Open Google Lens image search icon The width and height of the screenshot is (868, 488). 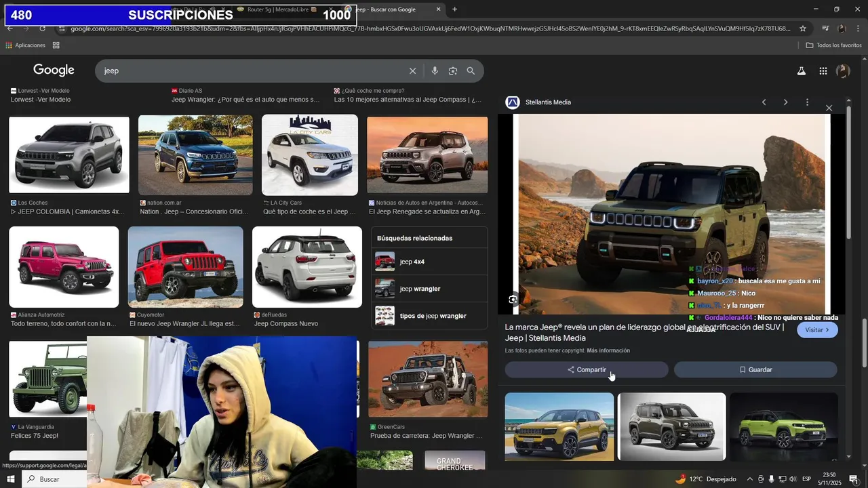(453, 71)
